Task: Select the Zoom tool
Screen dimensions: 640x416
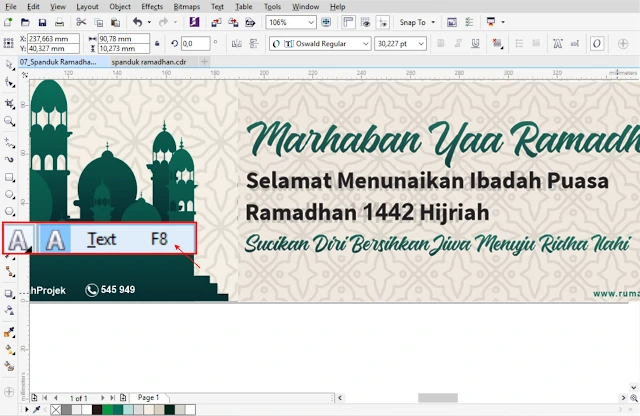Action: (x=9, y=121)
